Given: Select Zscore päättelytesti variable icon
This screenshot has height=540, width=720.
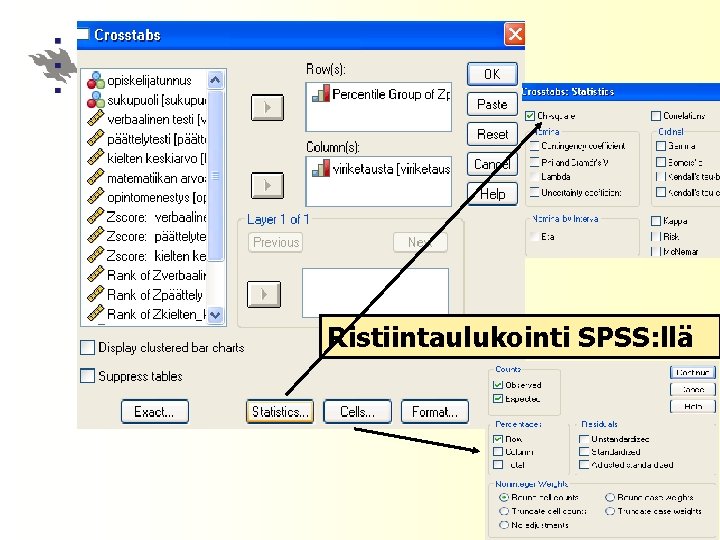Looking at the screenshot, I should click(96, 236).
